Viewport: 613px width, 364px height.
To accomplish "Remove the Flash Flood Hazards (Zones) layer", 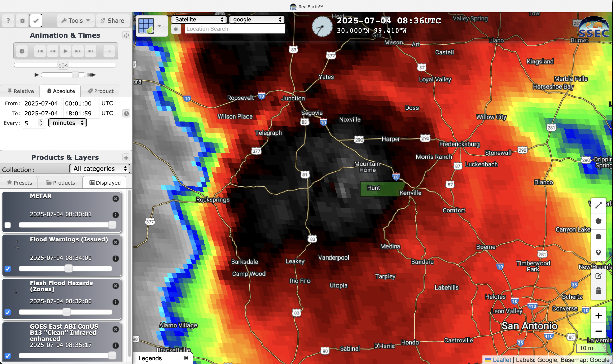I will pos(115,286).
